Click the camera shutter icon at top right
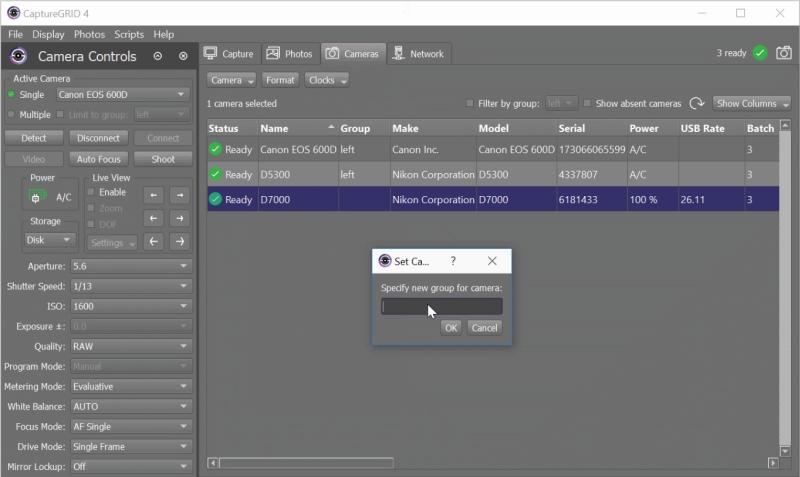Viewport: 800px width, 477px height. point(783,53)
